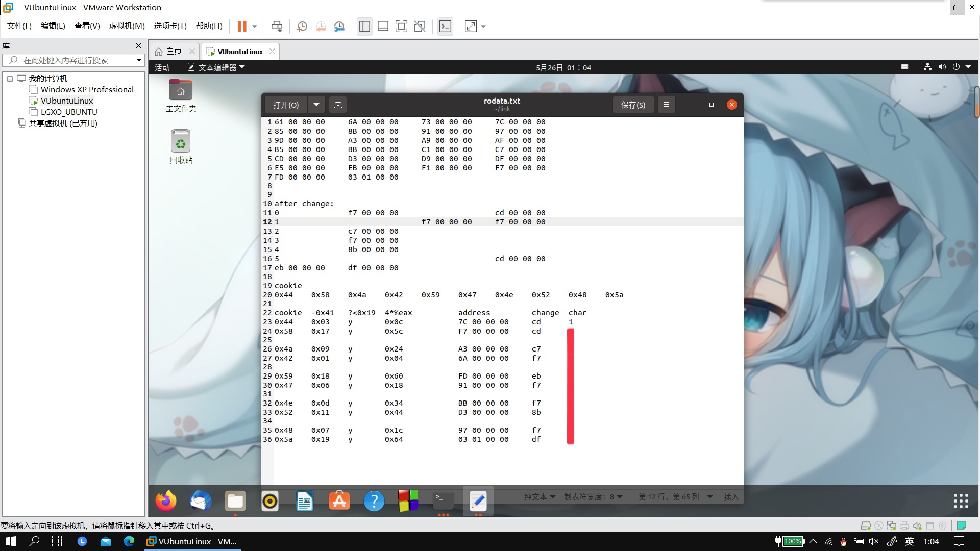Open the 文本编辑器 app menu

point(216,67)
